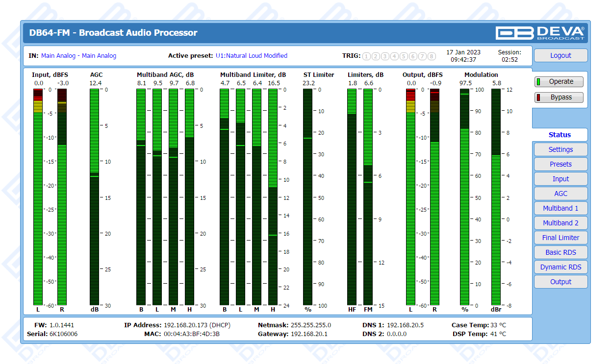Navigate to Dynamic RDS
Viewport: 611px width, 364px height.
pos(560,267)
